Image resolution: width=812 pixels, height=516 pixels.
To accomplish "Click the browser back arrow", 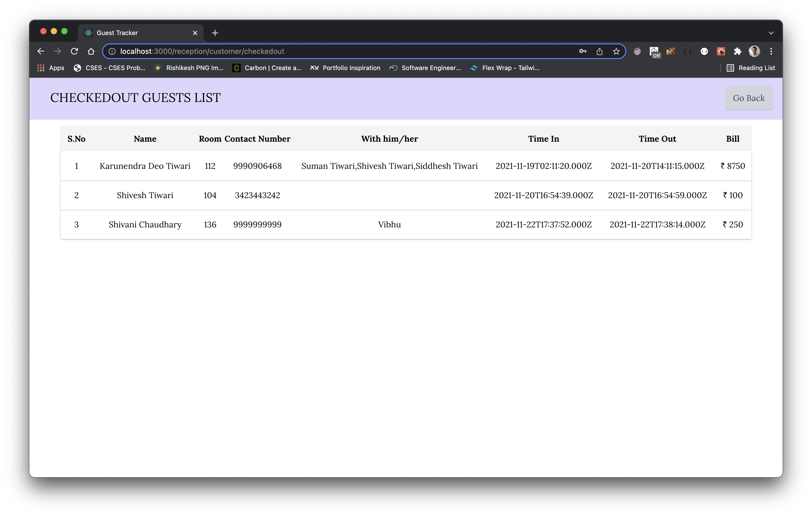I will [x=41, y=51].
